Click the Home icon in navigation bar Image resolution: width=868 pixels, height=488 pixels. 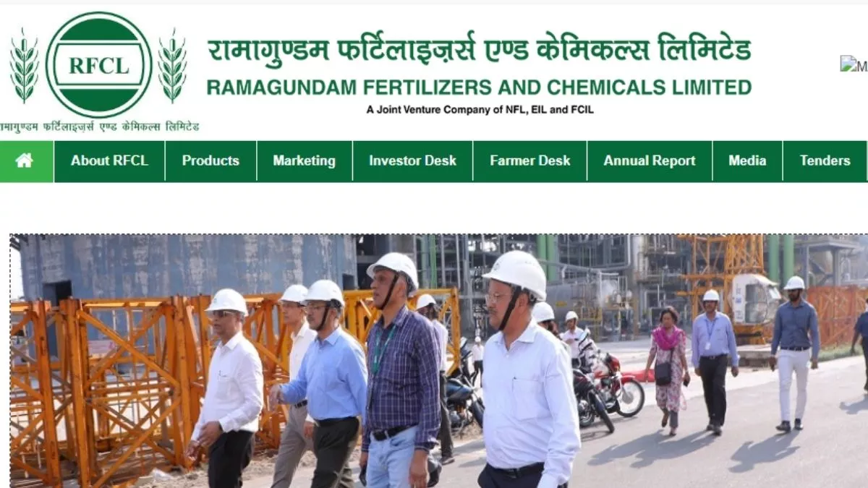(24, 160)
